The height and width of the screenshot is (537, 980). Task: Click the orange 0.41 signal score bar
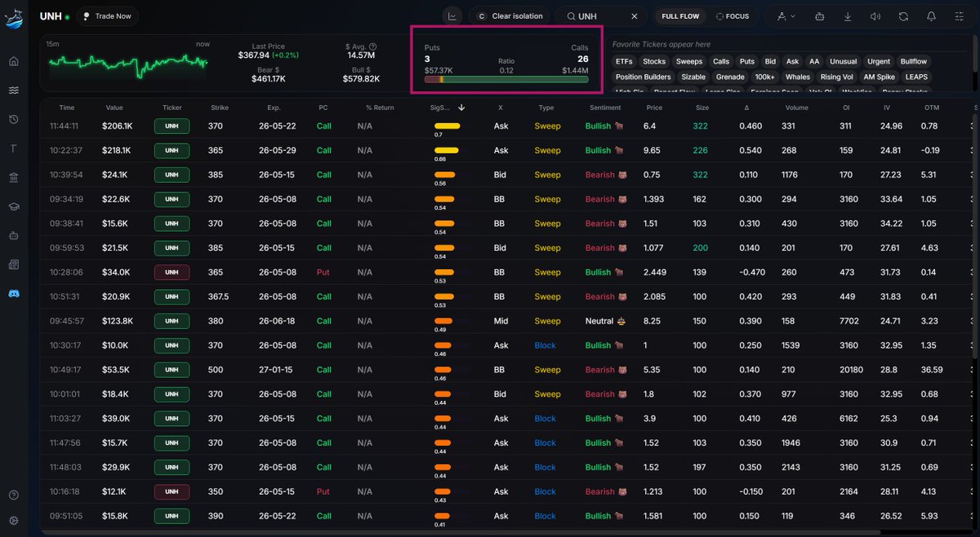pyautogui.click(x=443, y=516)
